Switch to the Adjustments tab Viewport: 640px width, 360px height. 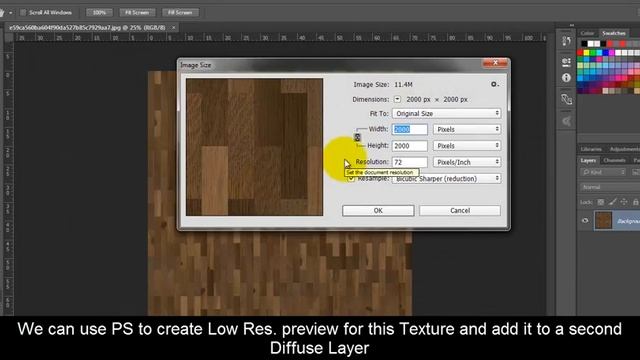[x=624, y=149]
